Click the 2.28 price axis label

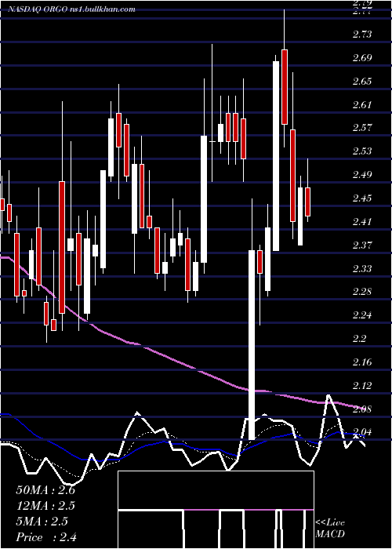[362, 291]
